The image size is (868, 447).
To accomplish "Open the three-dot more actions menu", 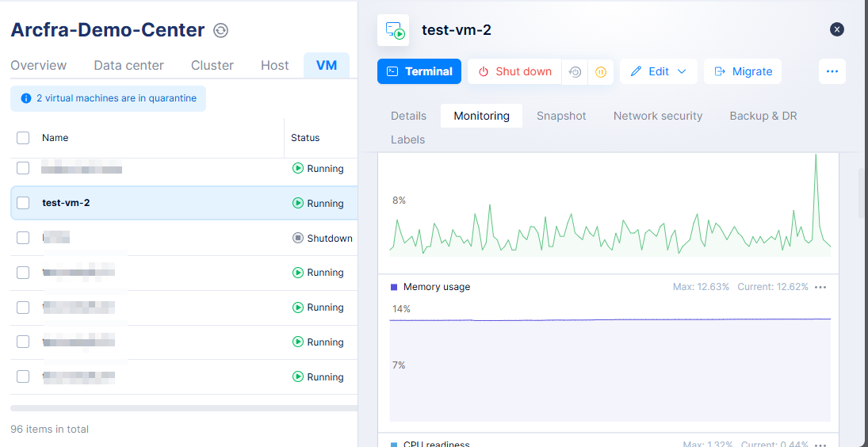I will pyautogui.click(x=832, y=71).
